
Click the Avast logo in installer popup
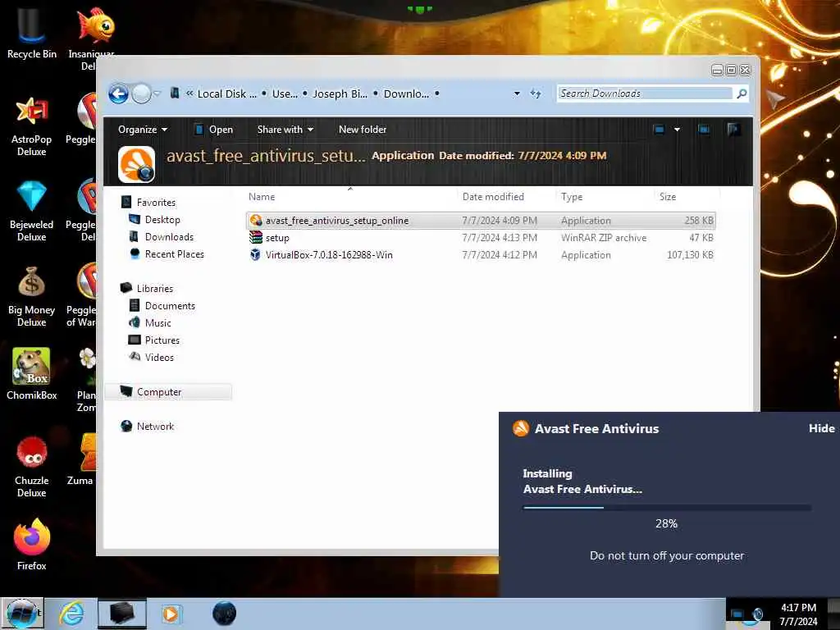pyautogui.click(x=520, y=428)
